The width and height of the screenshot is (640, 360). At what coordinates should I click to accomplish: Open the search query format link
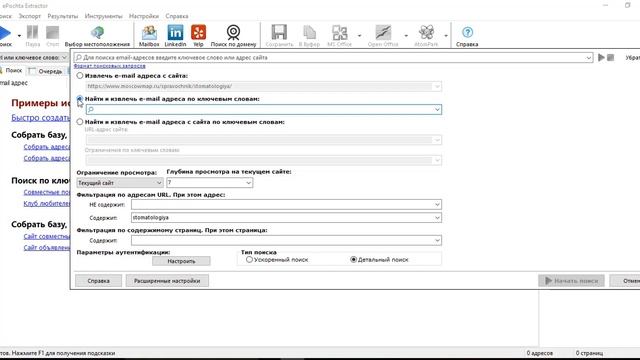tap(109, 66)
